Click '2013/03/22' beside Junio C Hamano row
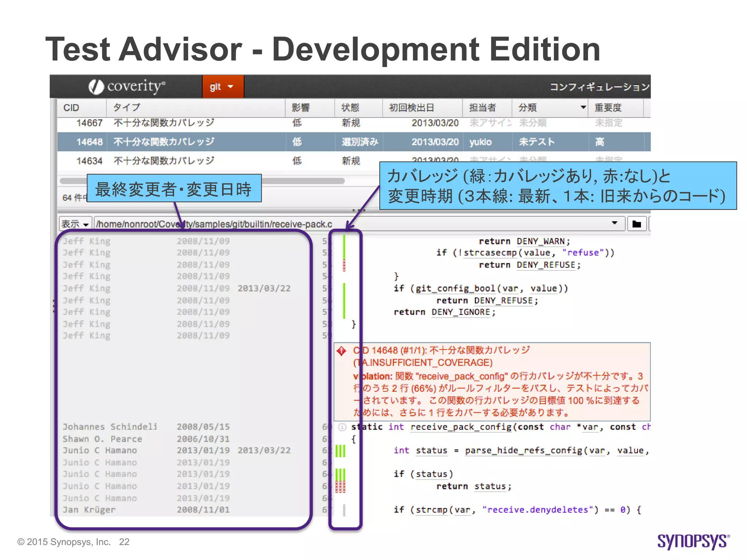 coord(264,451)
